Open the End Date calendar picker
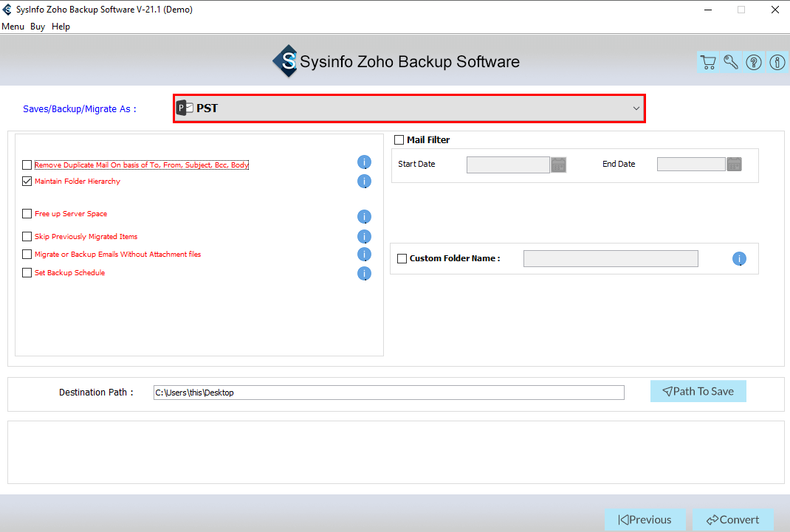This screenshot has height=532, width=790. tap(734, 164)
